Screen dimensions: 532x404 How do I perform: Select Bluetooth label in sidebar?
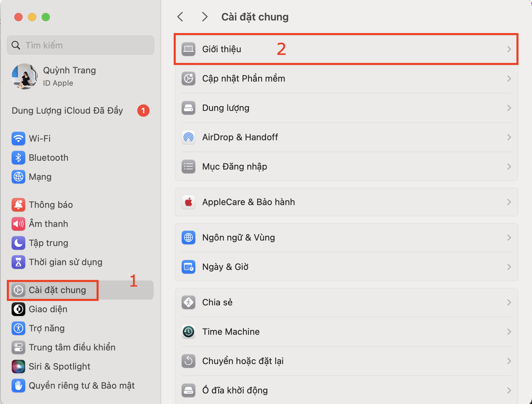48,158
